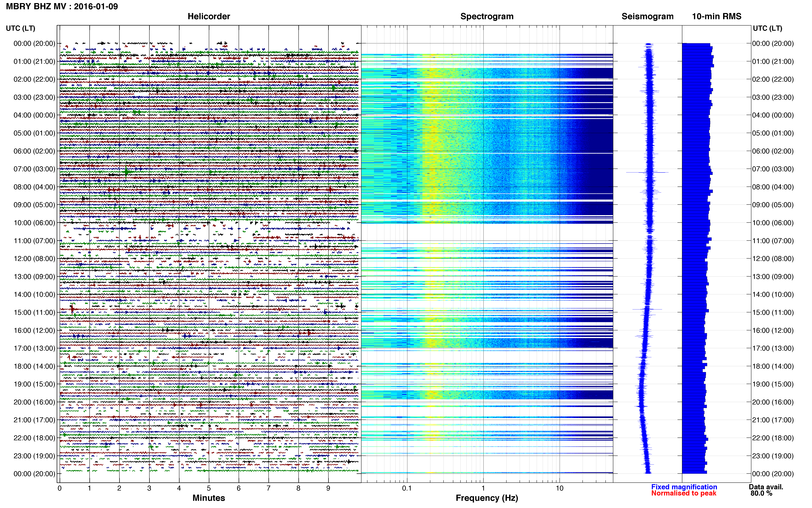Click the left '10:00 (06:00)' time label
Screen dimensions: 812x508
click(34, 223)
